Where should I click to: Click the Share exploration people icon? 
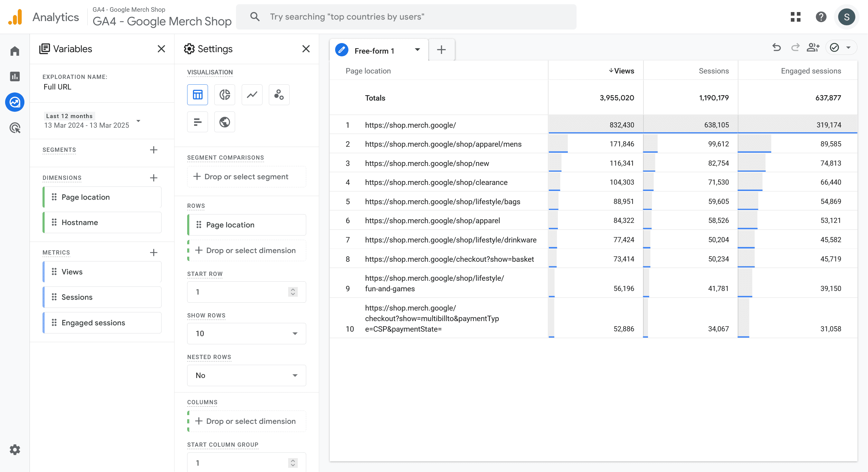(x=813, y=48)
